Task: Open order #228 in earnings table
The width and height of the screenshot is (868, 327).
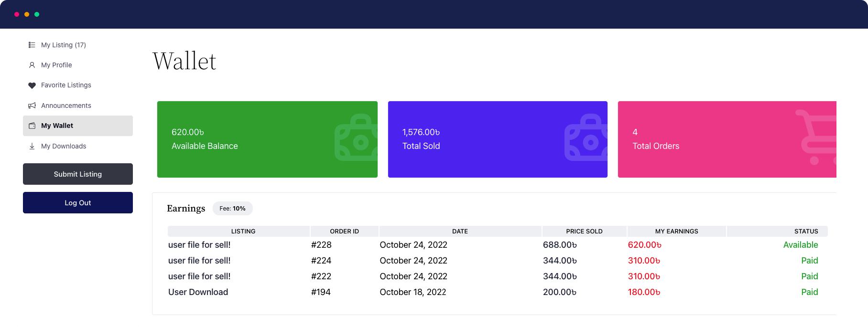Action: click(321, 245)
